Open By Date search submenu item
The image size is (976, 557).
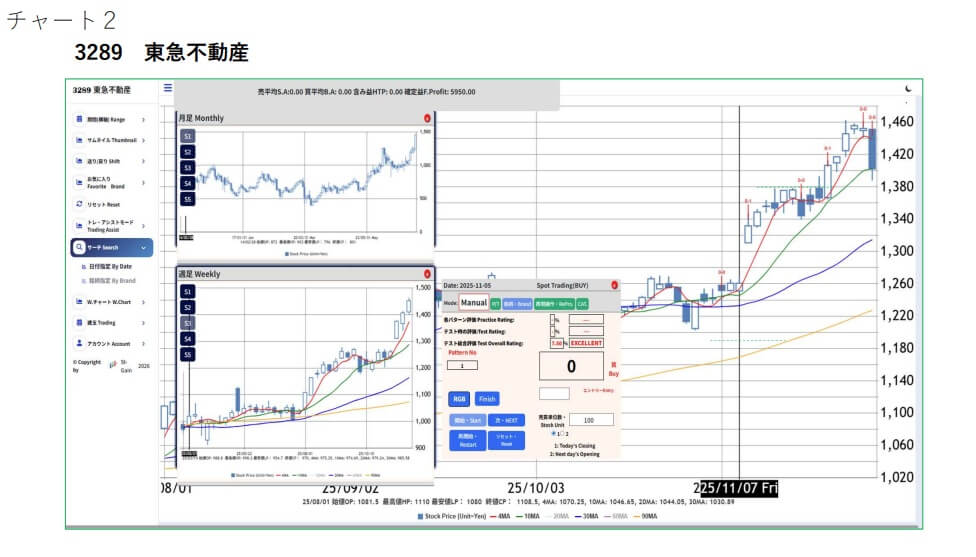point(110,267)
